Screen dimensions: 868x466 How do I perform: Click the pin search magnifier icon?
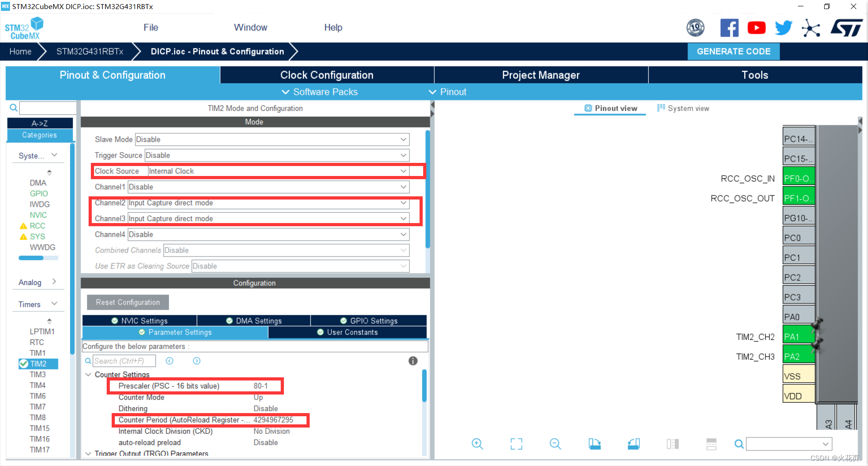point(739,444)
